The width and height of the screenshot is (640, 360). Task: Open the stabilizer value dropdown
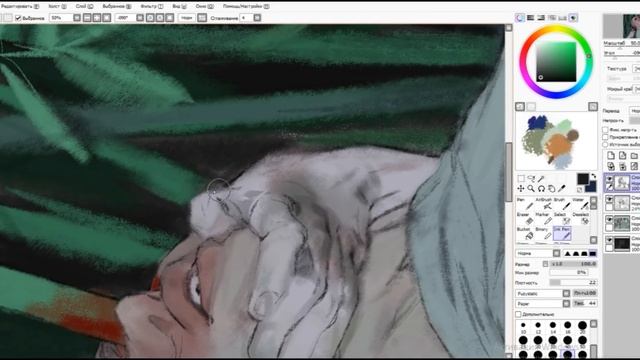(257, 18)
